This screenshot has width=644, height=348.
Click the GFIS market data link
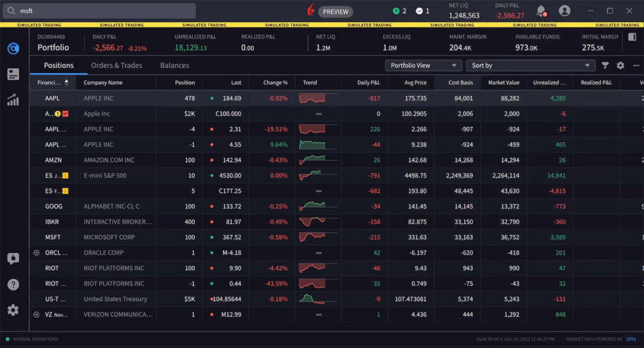click(630, 339)
